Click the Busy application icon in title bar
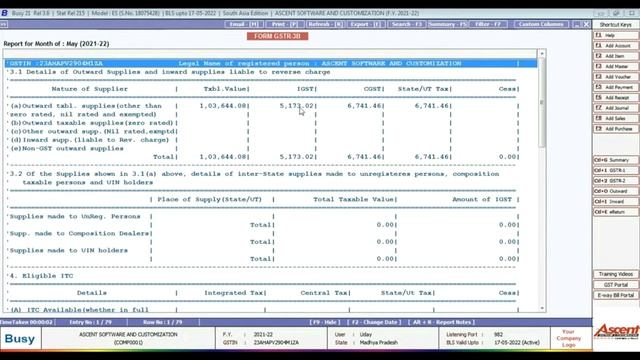 [x=4, y=13]
